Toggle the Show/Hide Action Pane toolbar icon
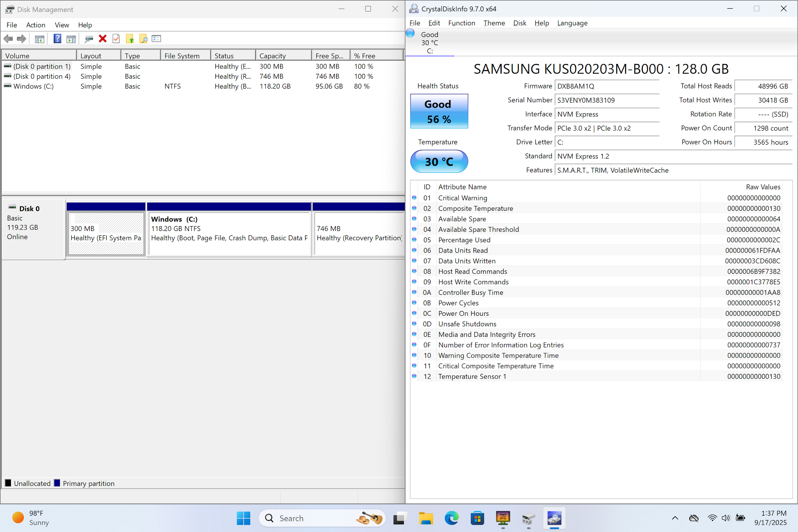The height and width of the screenshot is (532, 798). (71, 39)
